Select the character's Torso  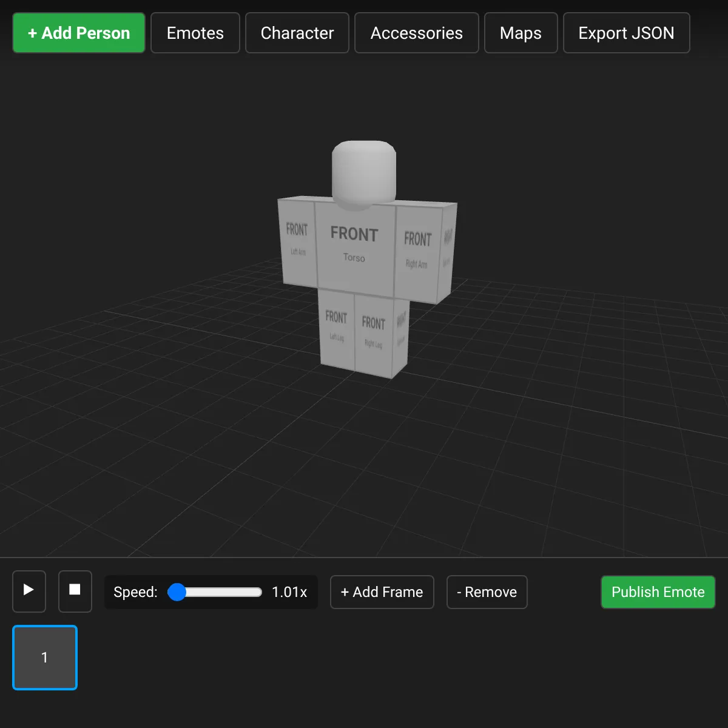[354, 249]
